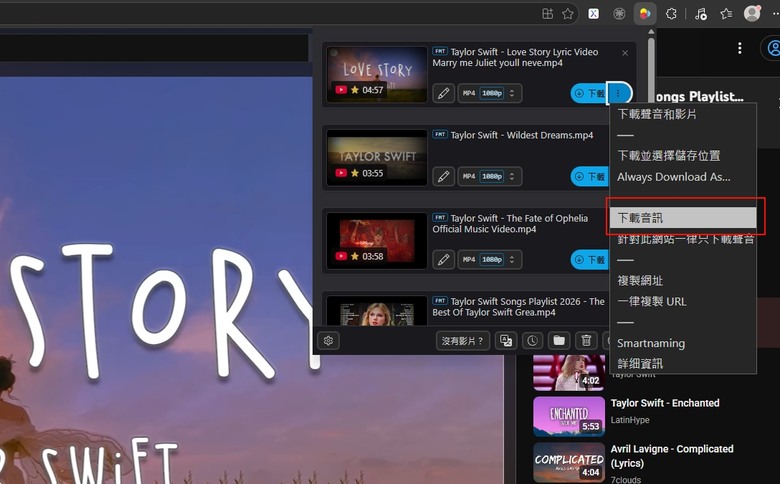Bookmark this page with the star icon
Viewport: 780px width, 484px height.
coord(568,13)
